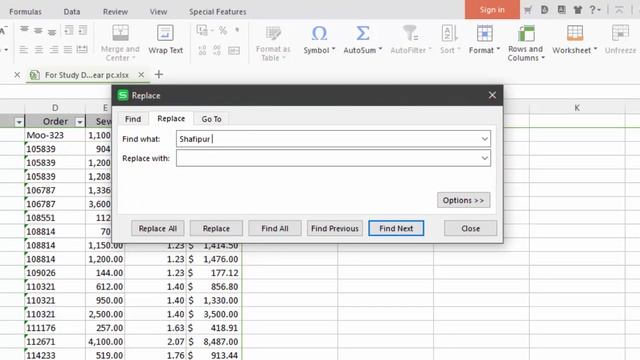This screenshot has height=360, width=640.
Task: Open the AutoSum dropdown arrow
Action: click(380, 49)
